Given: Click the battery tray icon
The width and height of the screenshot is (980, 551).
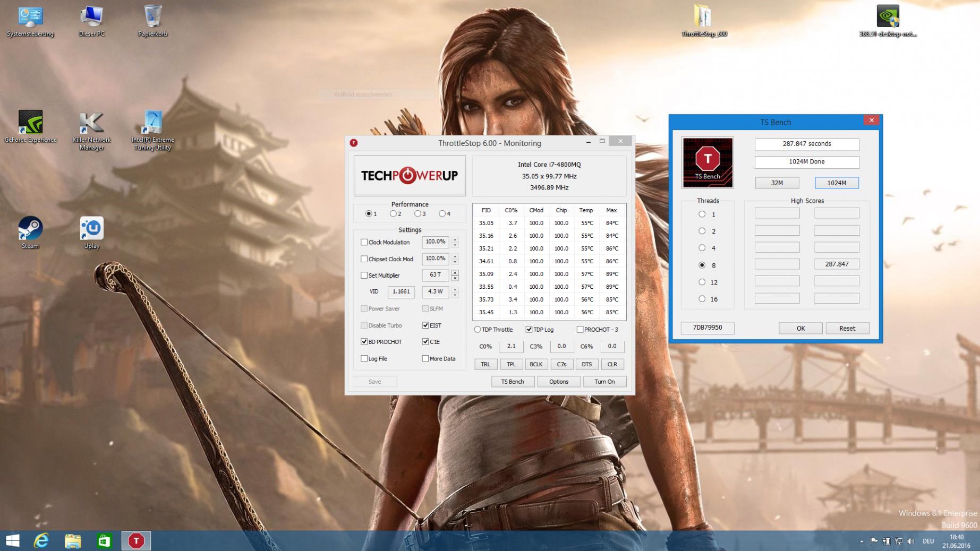Looking at the screenshot, I should pyautogui.click(x=887, y=541).
